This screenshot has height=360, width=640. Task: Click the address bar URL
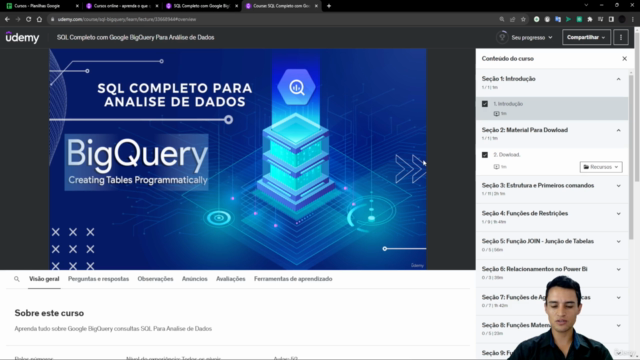click(x=127, y=19)
